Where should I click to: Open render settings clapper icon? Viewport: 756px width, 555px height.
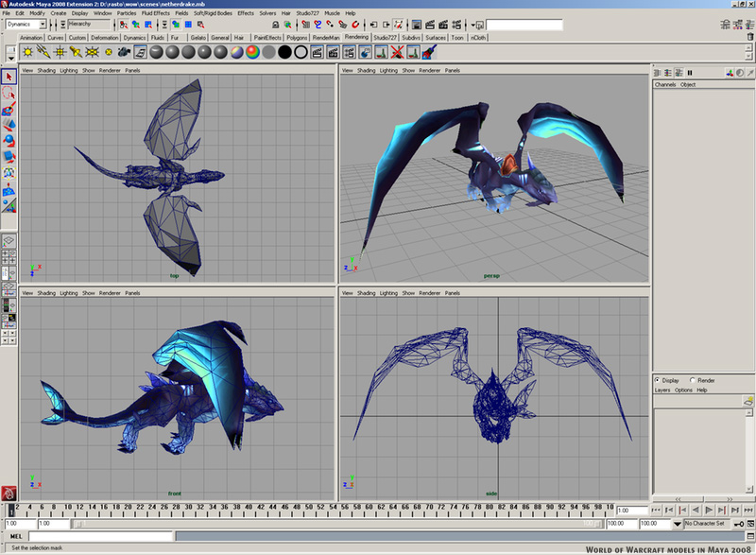456,25
